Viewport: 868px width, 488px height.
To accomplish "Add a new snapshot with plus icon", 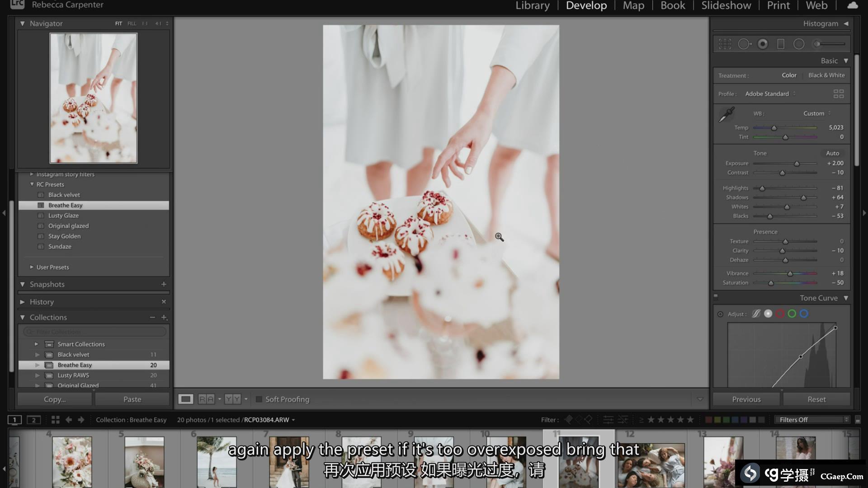I will [x=164, y=284].
